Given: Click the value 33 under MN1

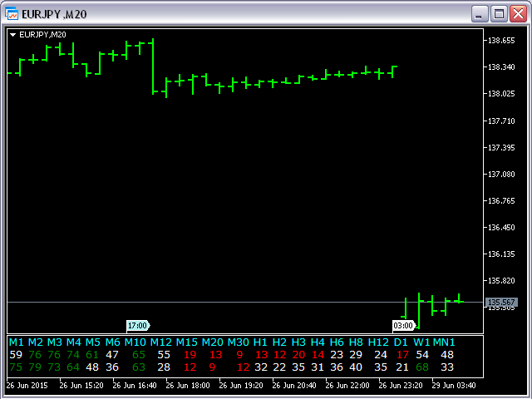Looking at the screenshot, I should point(447,367).
